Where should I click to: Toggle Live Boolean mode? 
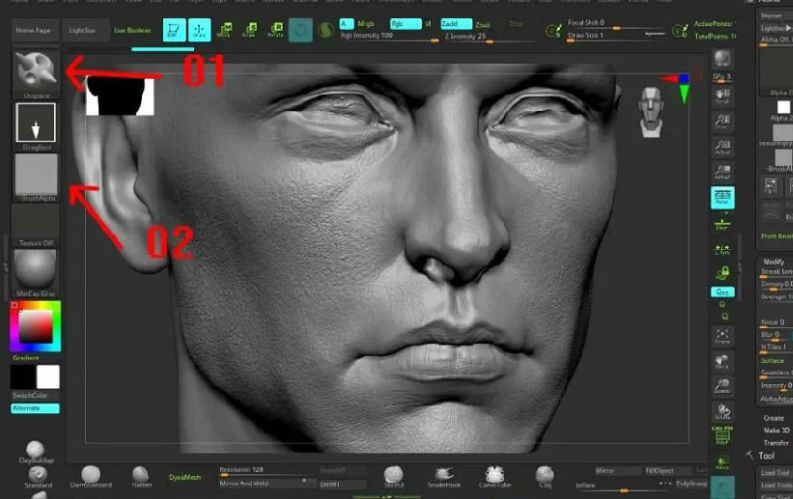[133, 30]
